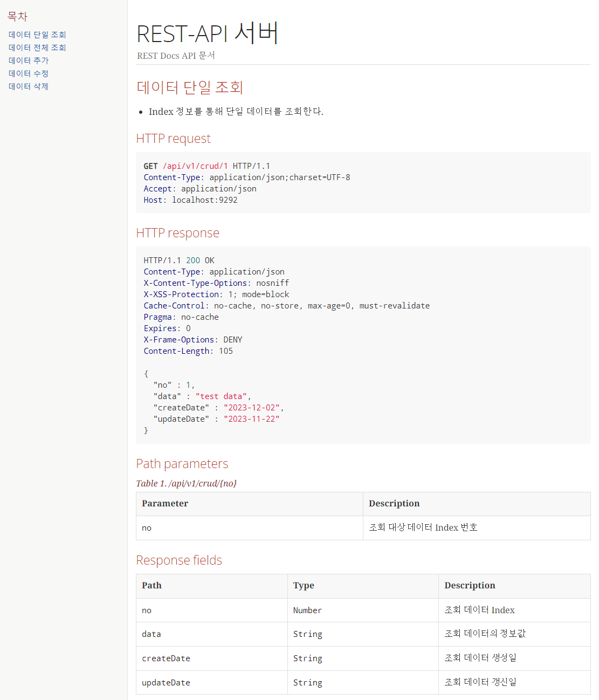
Task: Click the "2023-12-02" createDate value
Action: point(252,408)
